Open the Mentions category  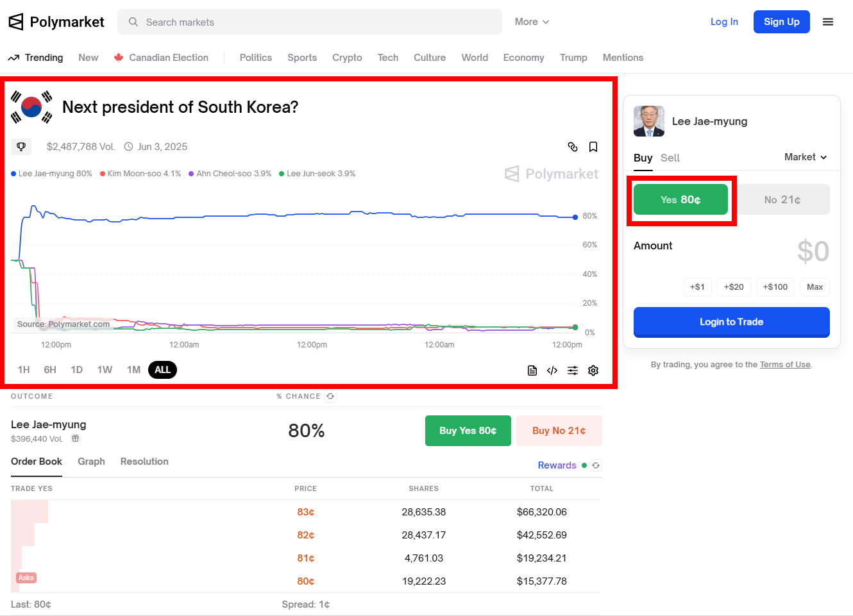pyautogui.click(x=623, y=58)
